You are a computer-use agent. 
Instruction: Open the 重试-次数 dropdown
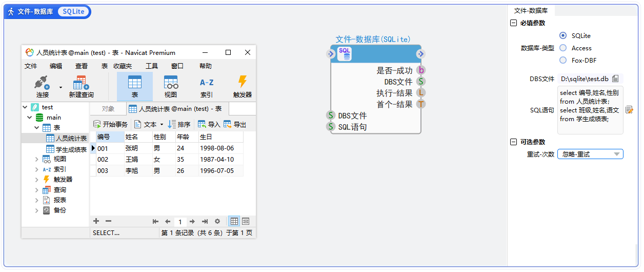590,154
